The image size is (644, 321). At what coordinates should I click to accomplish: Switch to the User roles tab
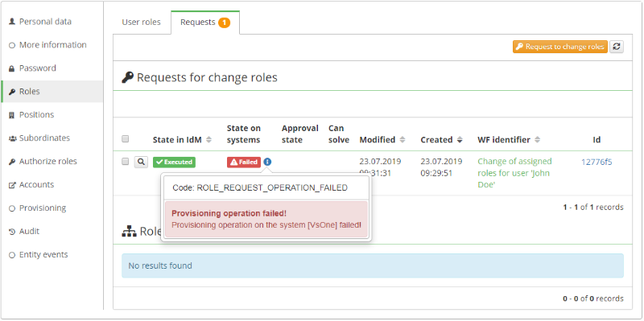(142, 23)
